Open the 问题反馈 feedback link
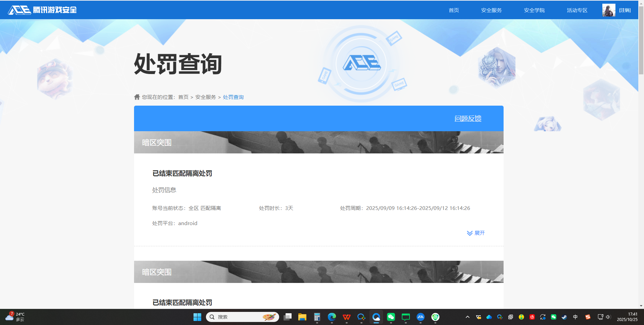644x325 pixels. [468, 118]
